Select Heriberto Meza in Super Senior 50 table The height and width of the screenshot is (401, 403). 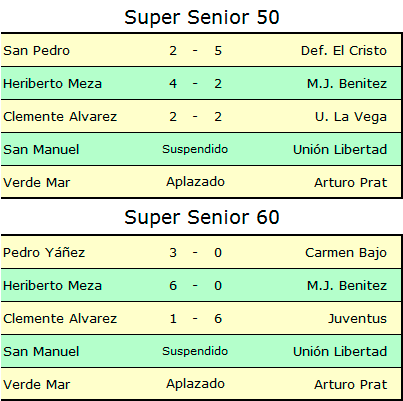[x=52, y=84]
